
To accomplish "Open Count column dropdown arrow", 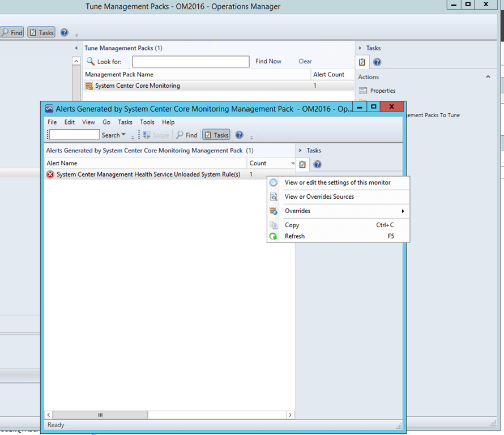I will pos(293,163).
